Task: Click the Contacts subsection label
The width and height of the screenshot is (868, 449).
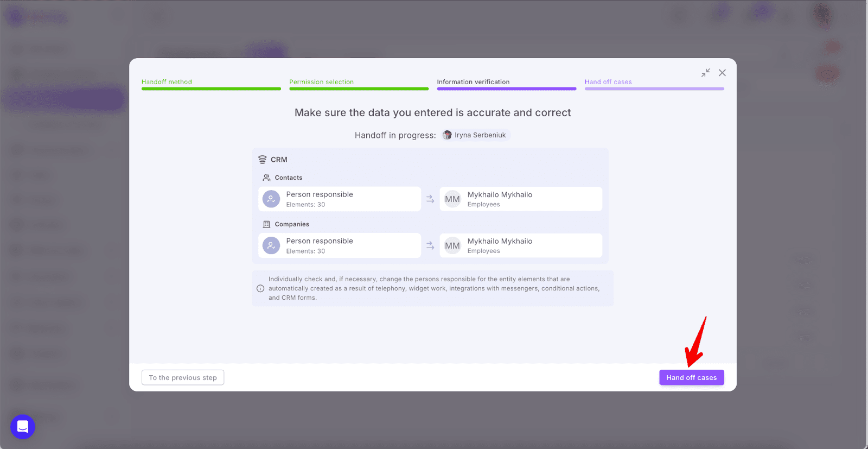Action: click(289, 178)
